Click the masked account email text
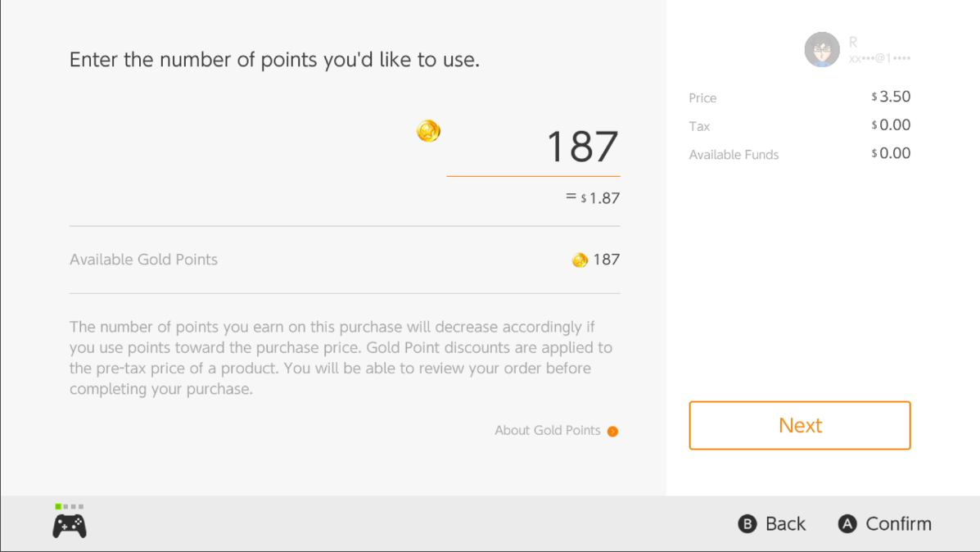 pyautogui.click(x=879, y=59)
